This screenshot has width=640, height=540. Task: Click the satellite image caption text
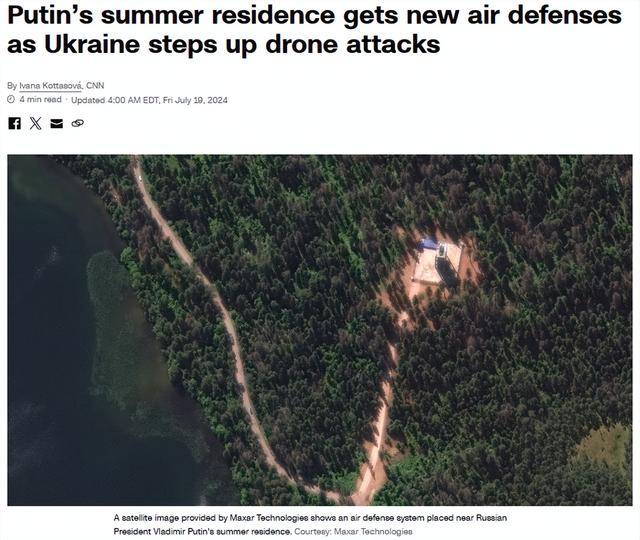310,524
